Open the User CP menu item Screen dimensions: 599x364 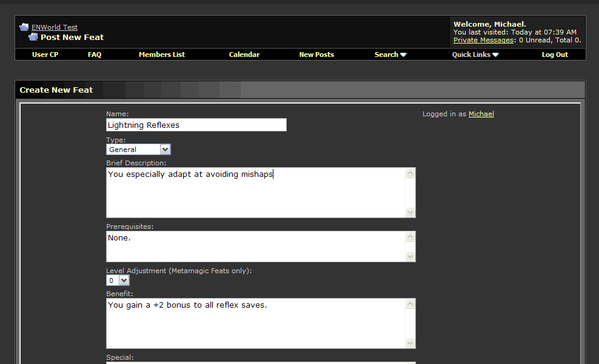click(x=45, y=55)
